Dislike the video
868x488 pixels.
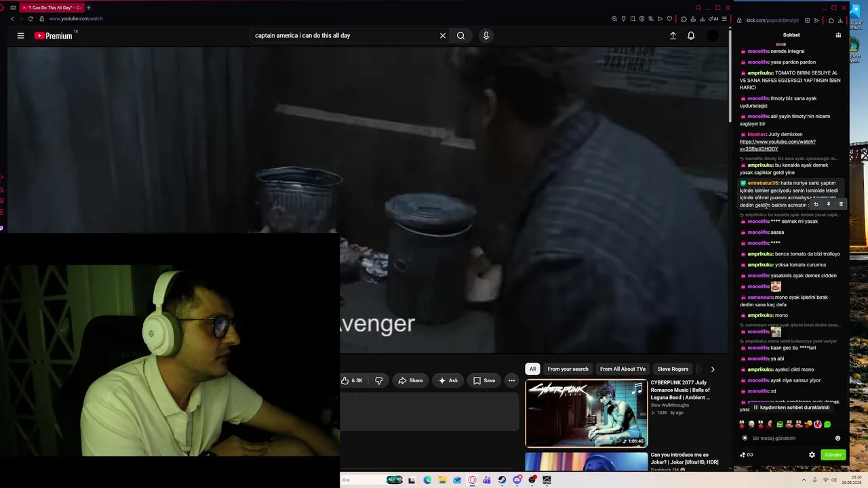coord(379,381)
